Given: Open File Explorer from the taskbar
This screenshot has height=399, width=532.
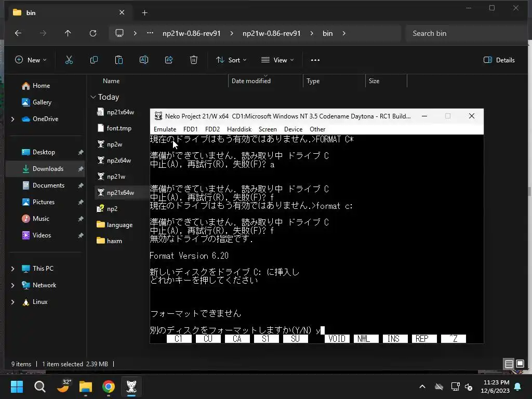Looking at the screenshot, I should (x=86, y=387).
